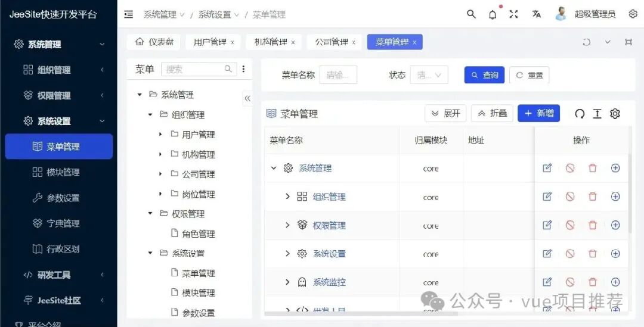Close the 菜单管理 tab
The image size is (644, 327).
[414, 42]
